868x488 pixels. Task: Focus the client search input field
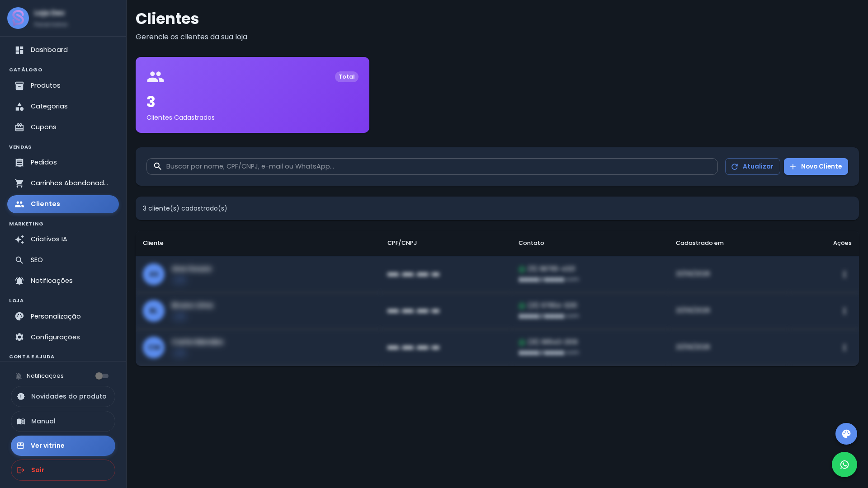pos(432,166)
